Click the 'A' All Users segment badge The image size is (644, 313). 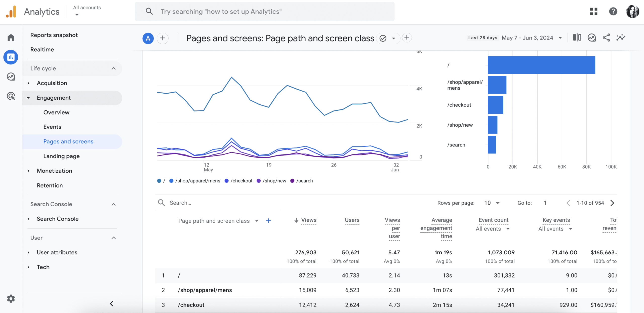tap(148, 38)
